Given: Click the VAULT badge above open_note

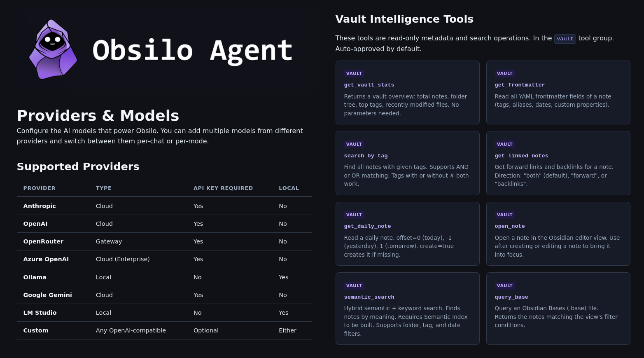Looking at the screenshot, I should [505, 215].
